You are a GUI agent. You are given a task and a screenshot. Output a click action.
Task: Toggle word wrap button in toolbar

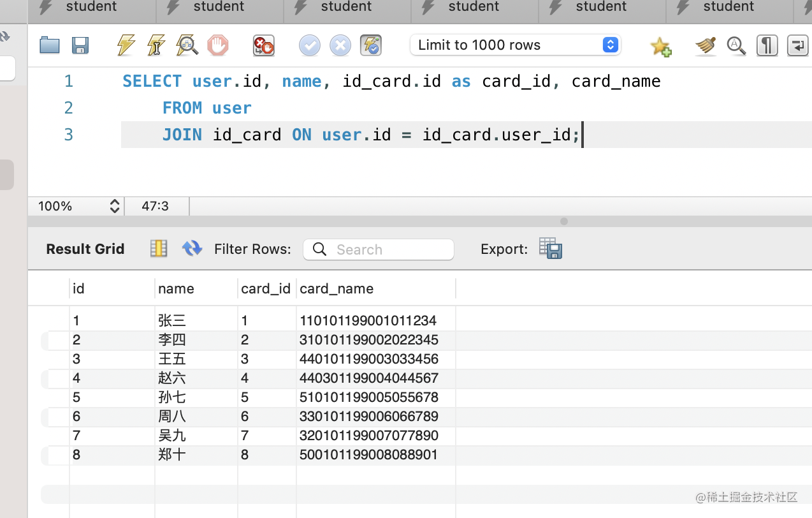click(797, 45)
